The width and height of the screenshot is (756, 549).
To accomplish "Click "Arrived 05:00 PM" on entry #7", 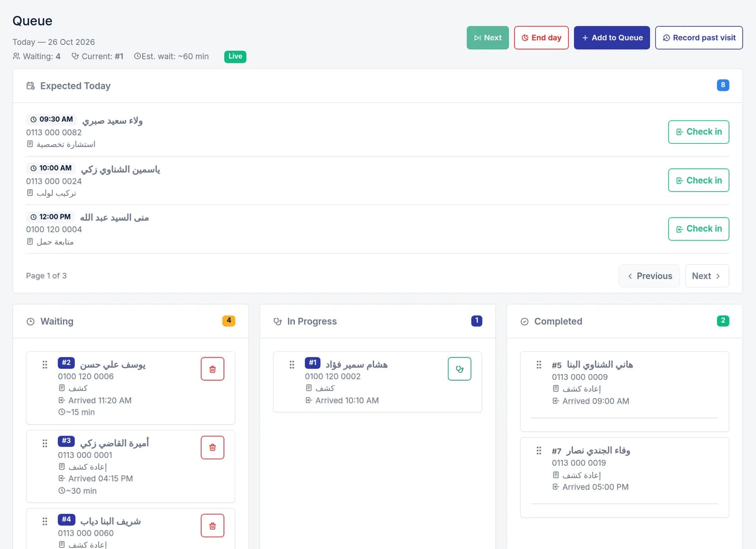I will click(595, 487).
